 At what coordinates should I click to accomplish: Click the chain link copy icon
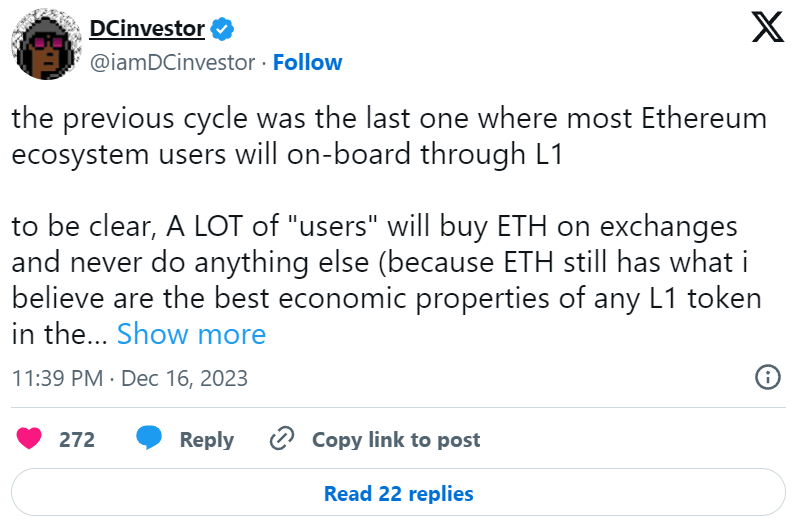pos(282,439)
